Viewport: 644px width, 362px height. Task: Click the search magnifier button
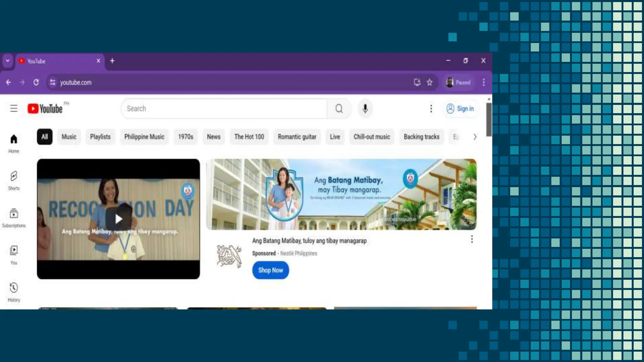339,108
